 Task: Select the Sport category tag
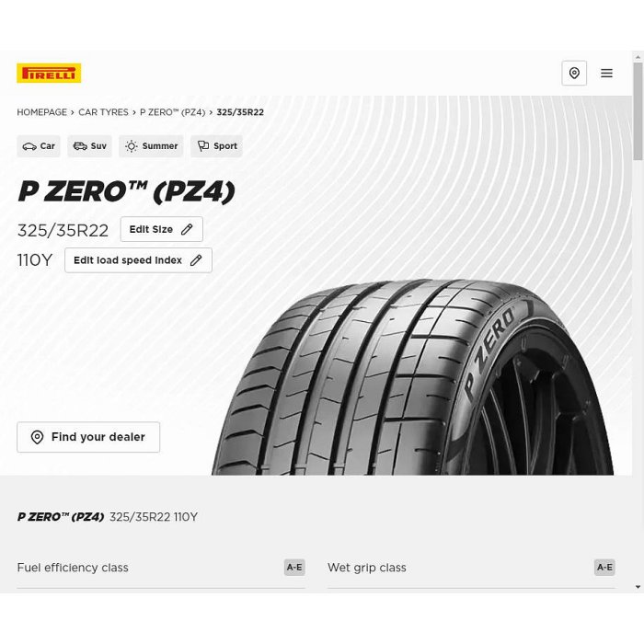216,146
